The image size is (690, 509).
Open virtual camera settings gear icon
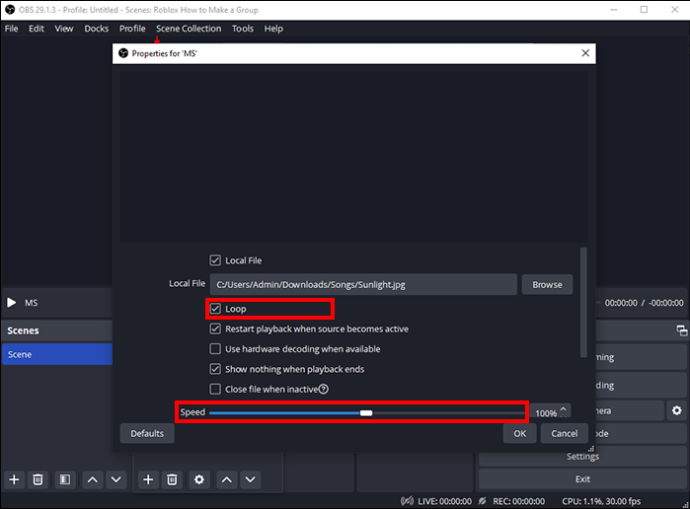[x=677, y=410]
